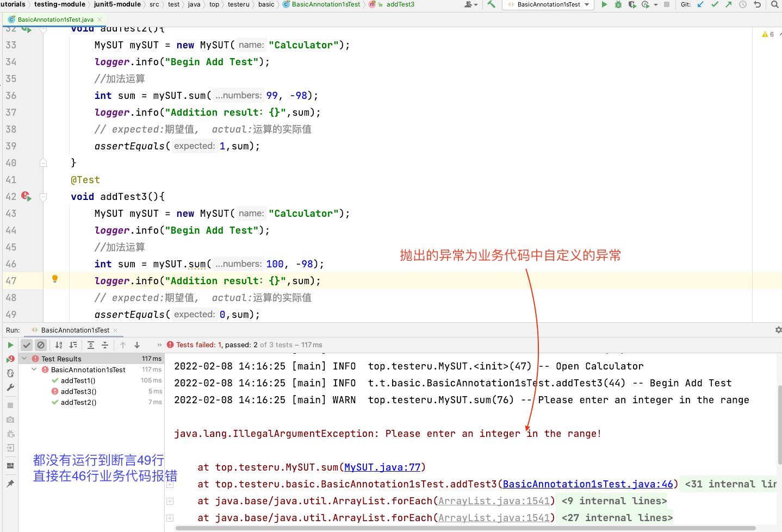Click basic package breadcrumb
782x532 pixels.
point(266,4)
